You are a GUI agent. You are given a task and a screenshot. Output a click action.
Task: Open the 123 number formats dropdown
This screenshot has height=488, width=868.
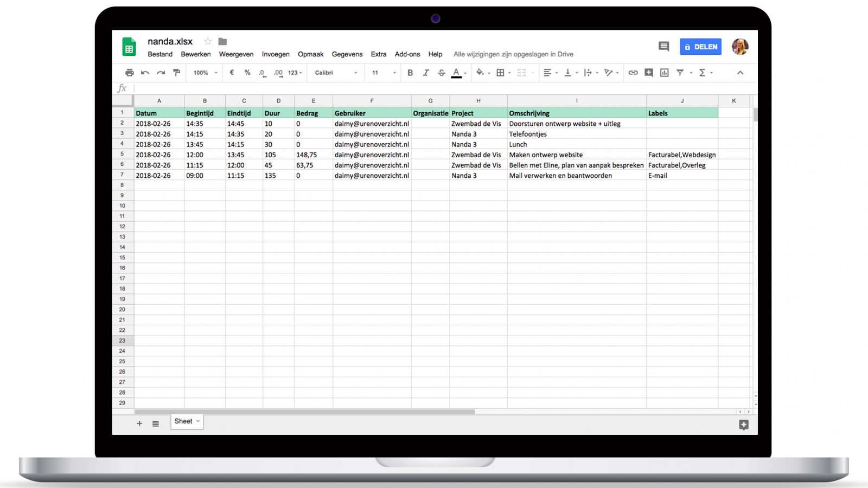295,73
